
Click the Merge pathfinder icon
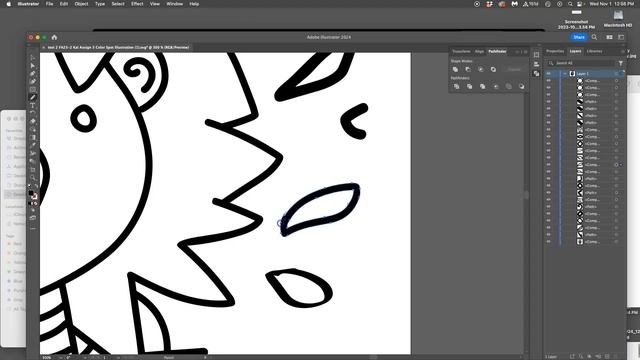482,87
